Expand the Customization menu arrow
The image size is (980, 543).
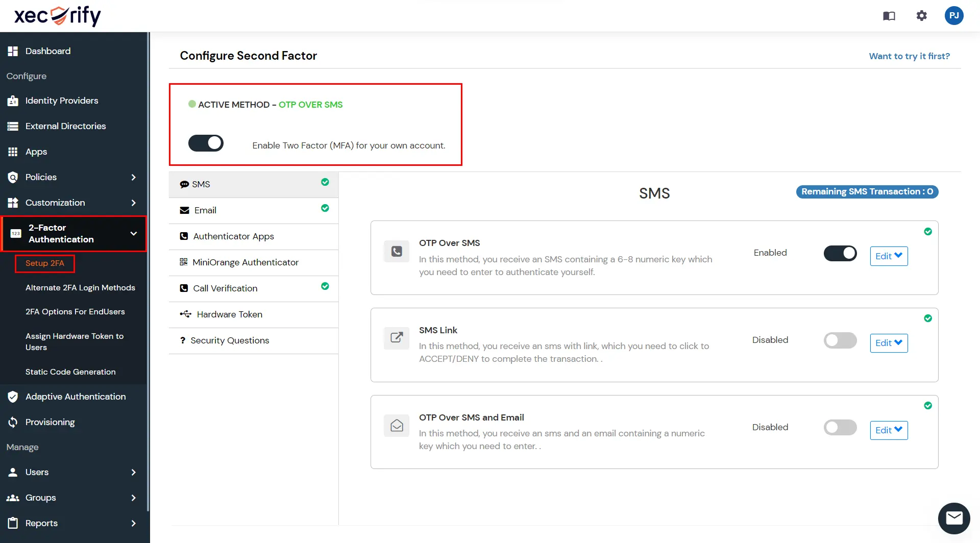pos(134,203)
